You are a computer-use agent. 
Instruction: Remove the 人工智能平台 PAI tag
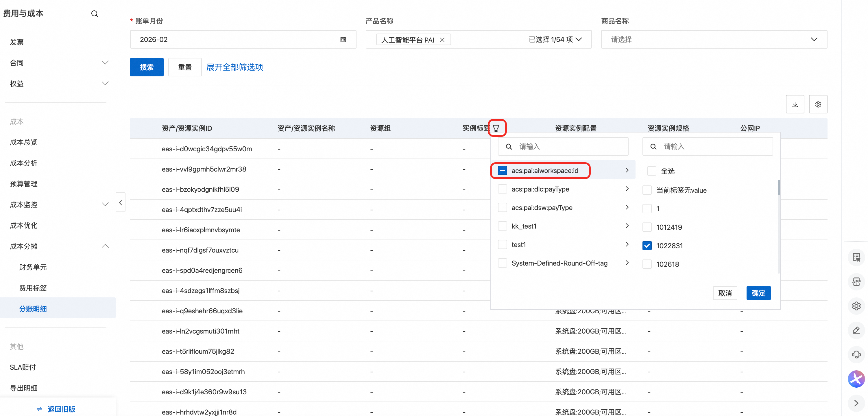pyautogui.click(x=442, y=40)
